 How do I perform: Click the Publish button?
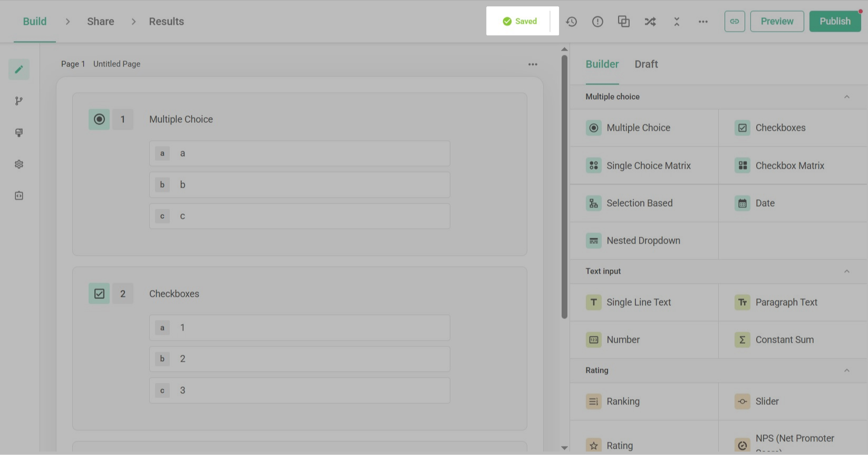coord(835,22)
